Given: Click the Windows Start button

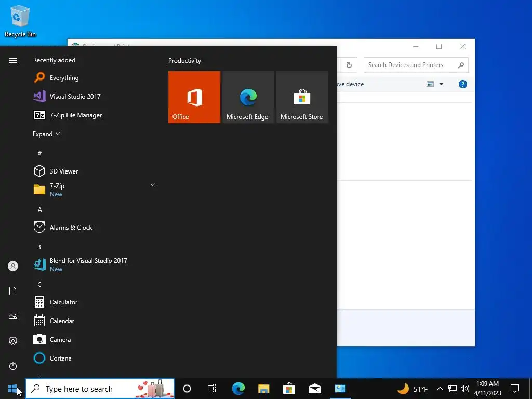Looking at the screenshot, I should [12, 389].
